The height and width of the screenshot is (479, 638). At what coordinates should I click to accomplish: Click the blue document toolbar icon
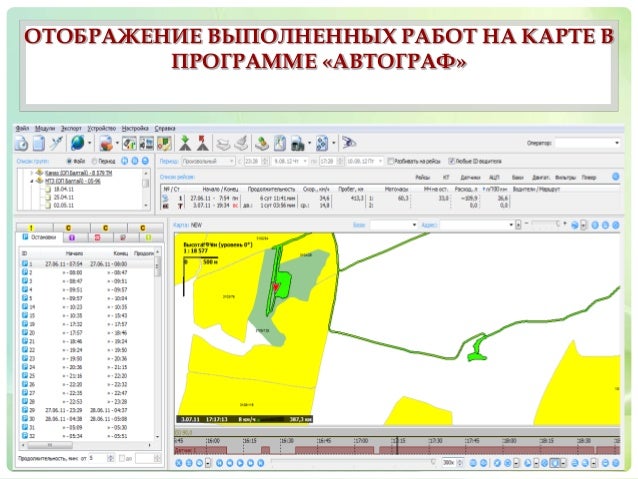click(39, 143)
